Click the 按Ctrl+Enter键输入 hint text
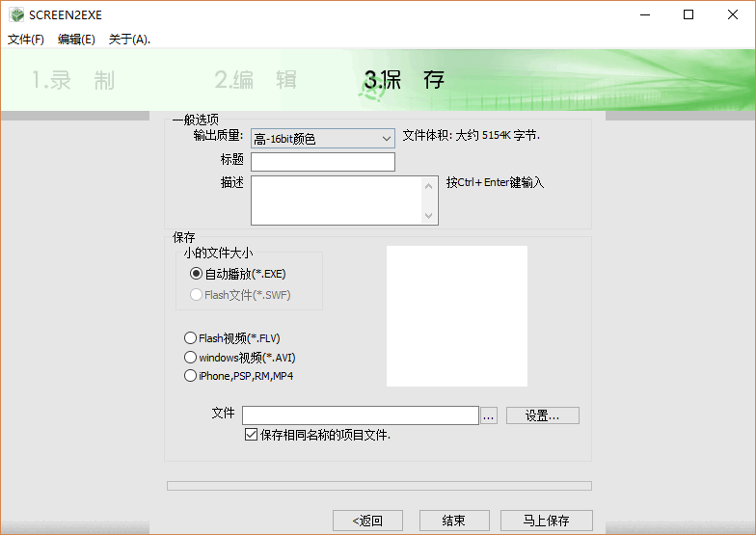 coord(495,183)
